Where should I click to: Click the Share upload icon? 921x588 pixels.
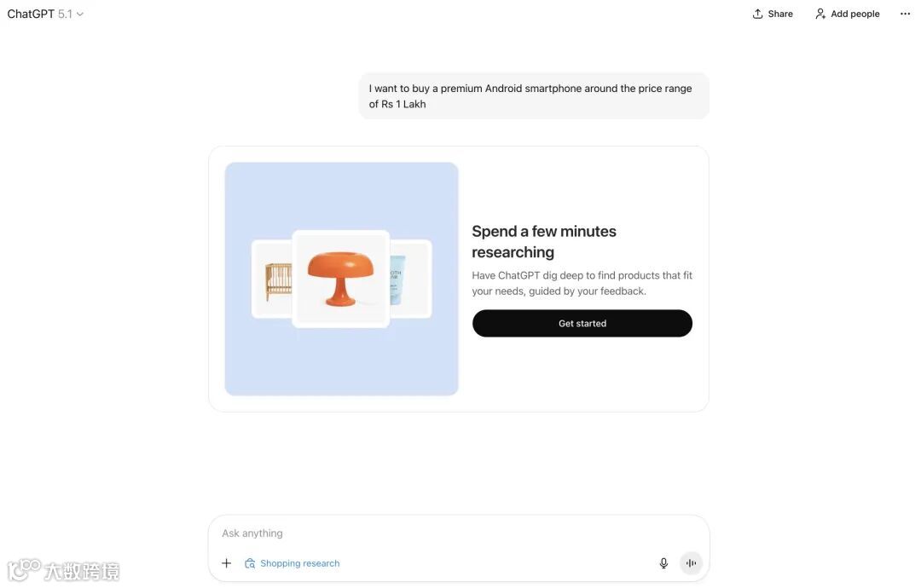coord(758,14)
